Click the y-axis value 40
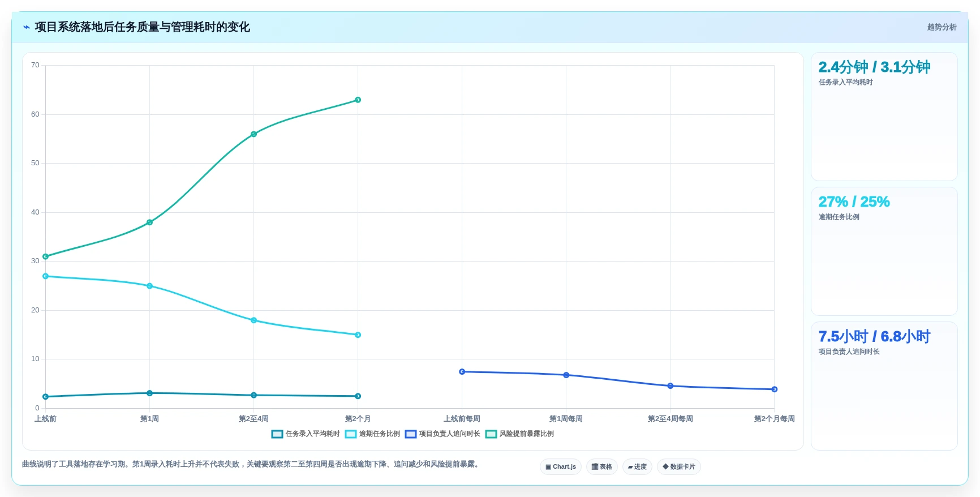This screenshot has height=497, width=980. 35,212
